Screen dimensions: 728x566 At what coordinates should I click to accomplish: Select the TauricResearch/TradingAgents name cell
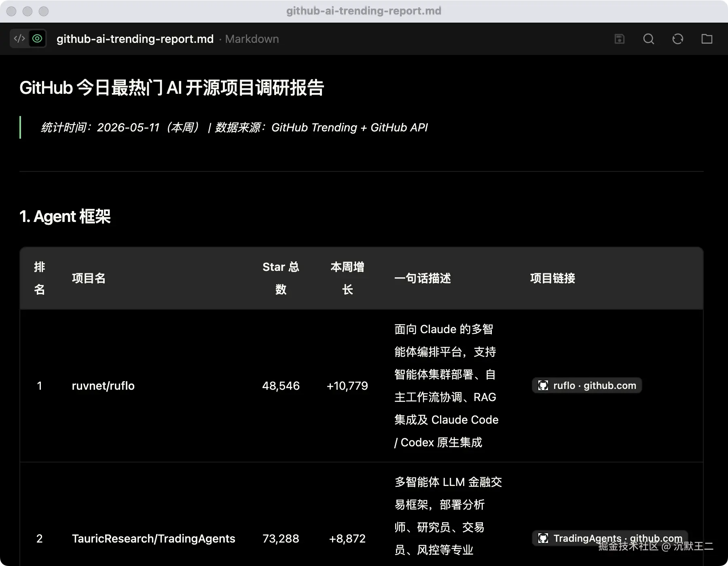[154, 539]
